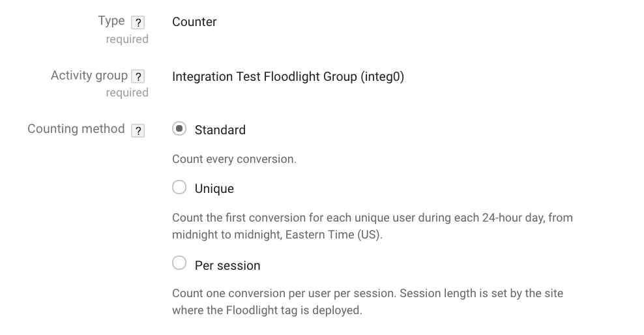644x335 pixels.
Task: Click the 'Count every conversion.' description
Action: 234,159
